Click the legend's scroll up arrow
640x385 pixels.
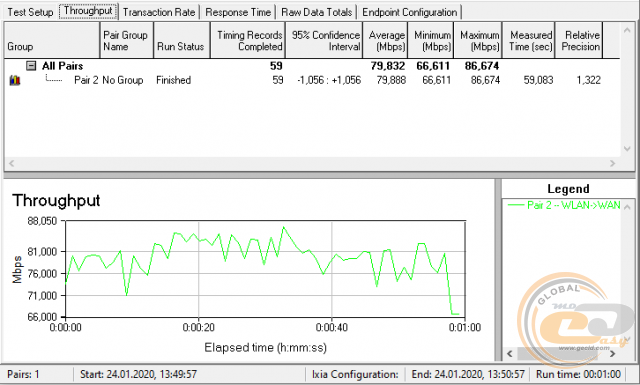627,207
